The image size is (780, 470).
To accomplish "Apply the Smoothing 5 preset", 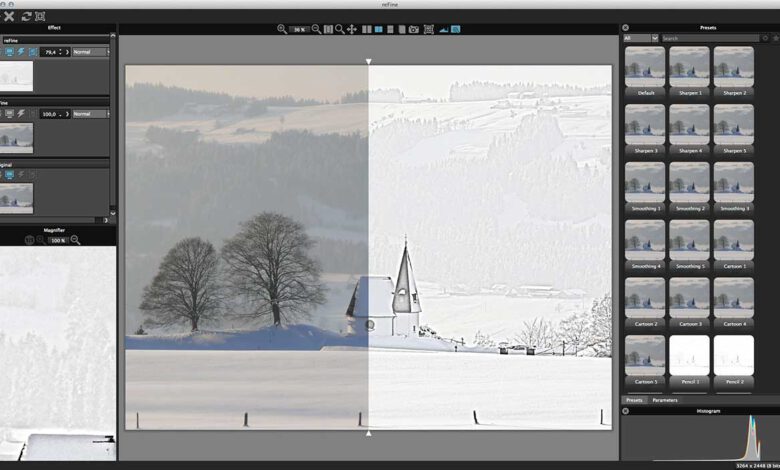I will 689,244.
